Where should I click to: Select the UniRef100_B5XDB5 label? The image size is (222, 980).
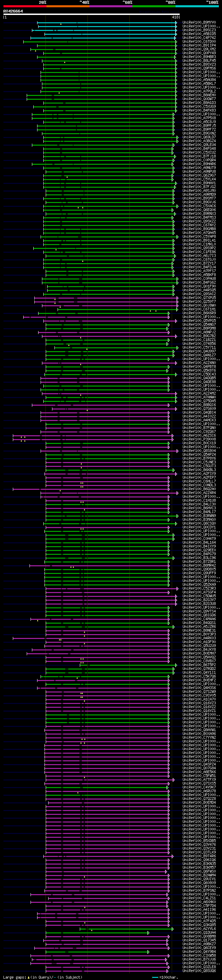point(199,841)
